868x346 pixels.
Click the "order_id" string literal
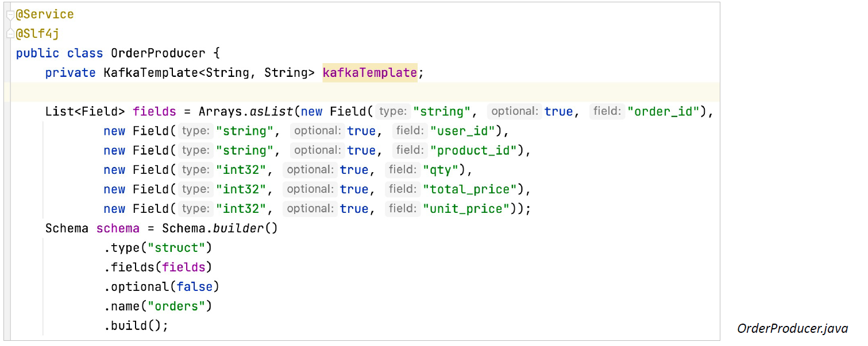coord(663,111)
